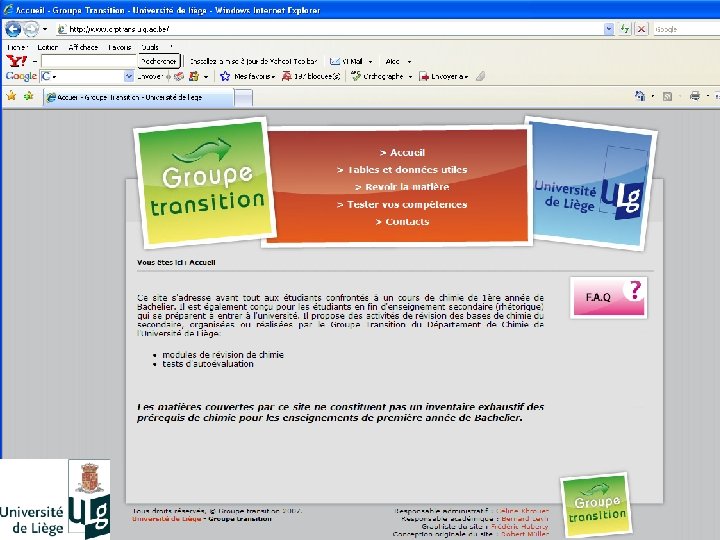
Task: Click the Home page house icon
Action: (x=640, y=96)
